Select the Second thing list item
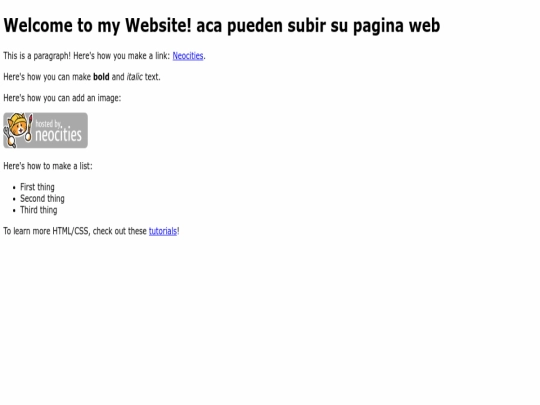The height and width of the screenshot is (405, 540). click(42, 199)
